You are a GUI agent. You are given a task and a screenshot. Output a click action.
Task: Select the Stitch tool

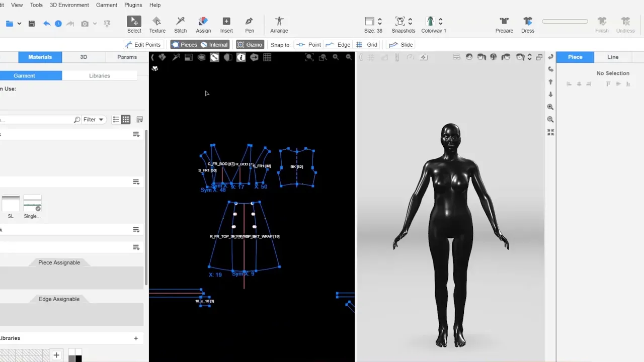(180, 24)
